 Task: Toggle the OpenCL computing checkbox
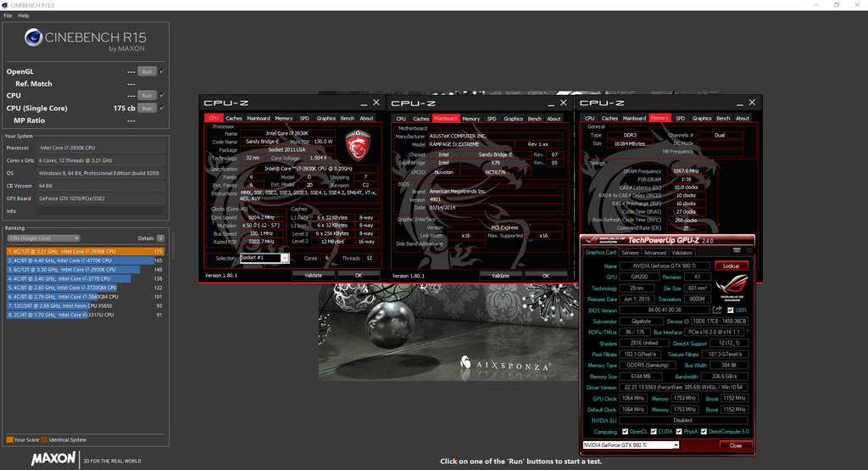pos(625,431)
